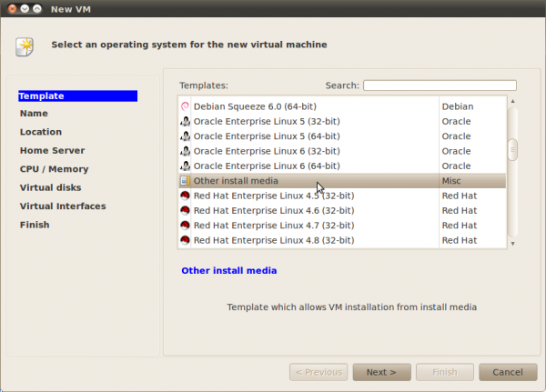Click the Red Hat icon for RHEL 4.6 (32-bit)

click(x=185, y=210)
